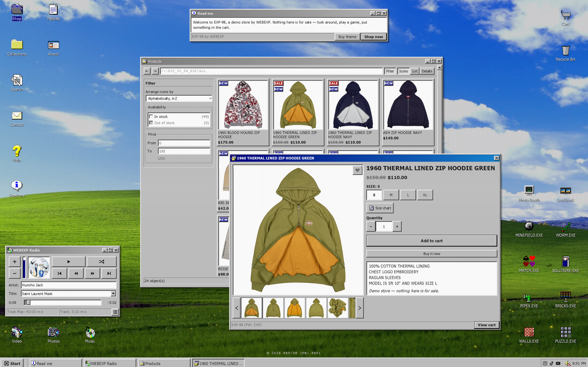588x367 pixels.
Task: Open the Policies notepad desktop icon
Action: (53, 12)
